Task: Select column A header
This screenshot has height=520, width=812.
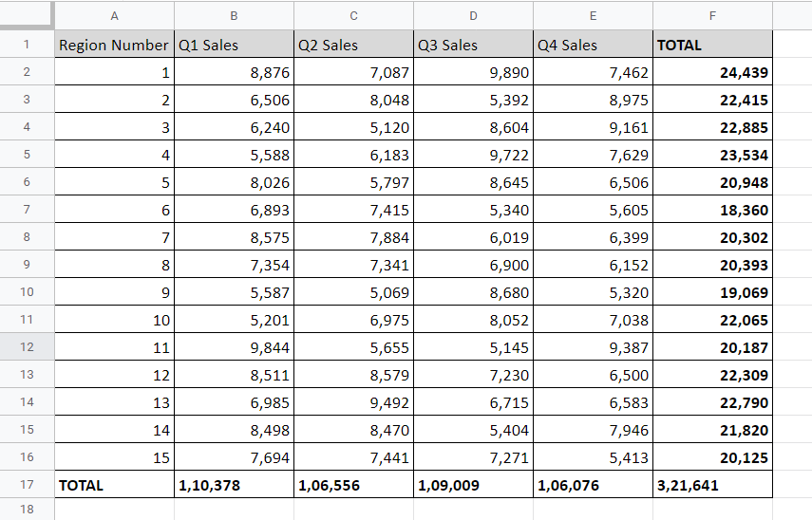Action: [115, 16]
